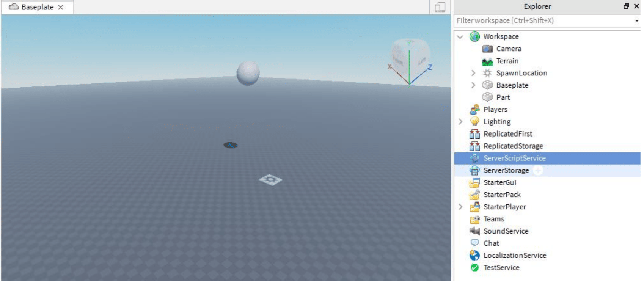This screenshot has height=281, width=644.
Task: Select the Lighting service label
Action: 497,121
